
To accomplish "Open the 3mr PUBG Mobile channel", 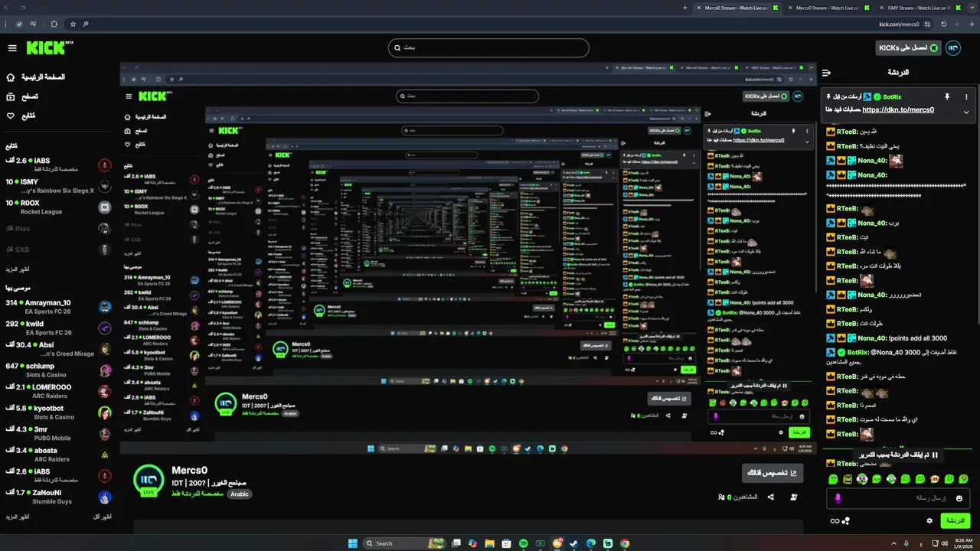I will (x=59, y=434).
